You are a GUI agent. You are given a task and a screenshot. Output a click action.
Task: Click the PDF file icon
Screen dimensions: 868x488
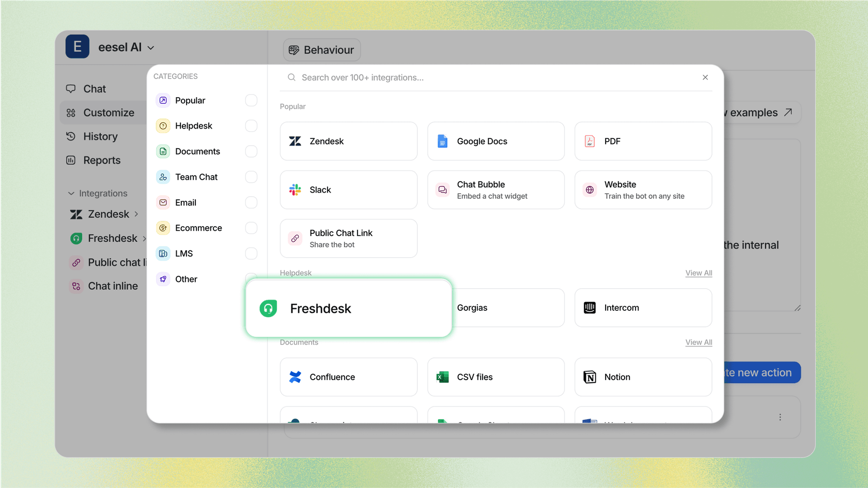pyautogui.click(x=590, y=141)
